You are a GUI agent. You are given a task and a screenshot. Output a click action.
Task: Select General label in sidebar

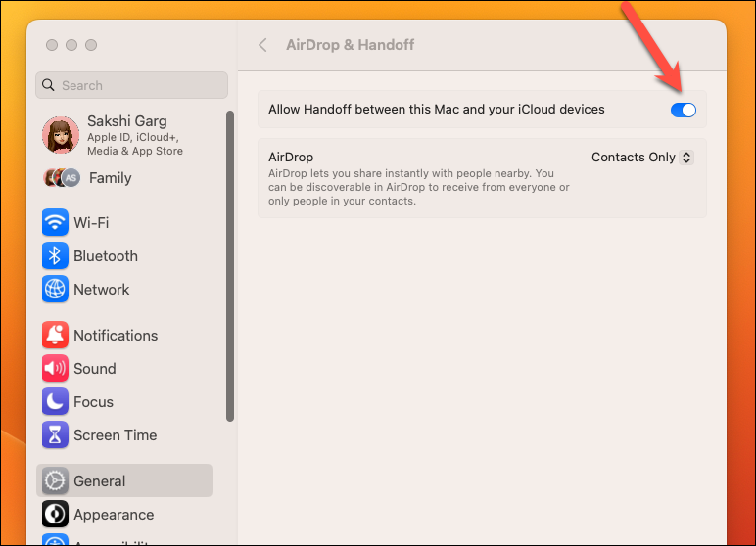coord(99,480)
